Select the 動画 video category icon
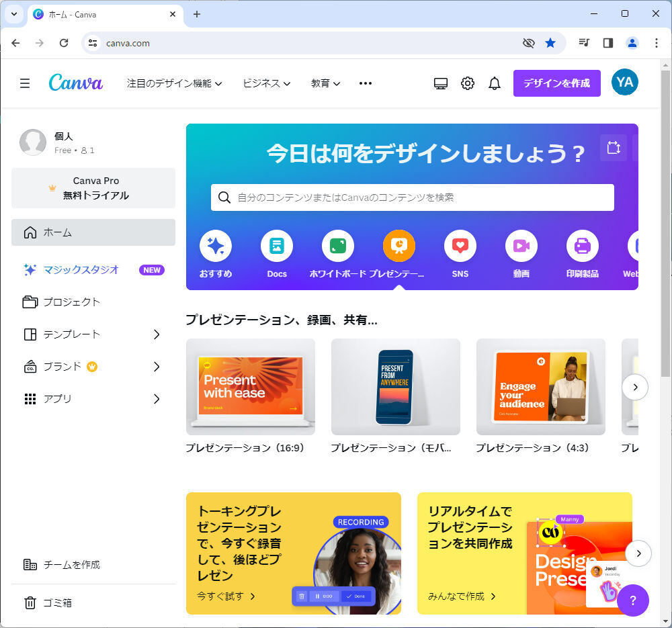Screen dimensions: 672x628 521,246
